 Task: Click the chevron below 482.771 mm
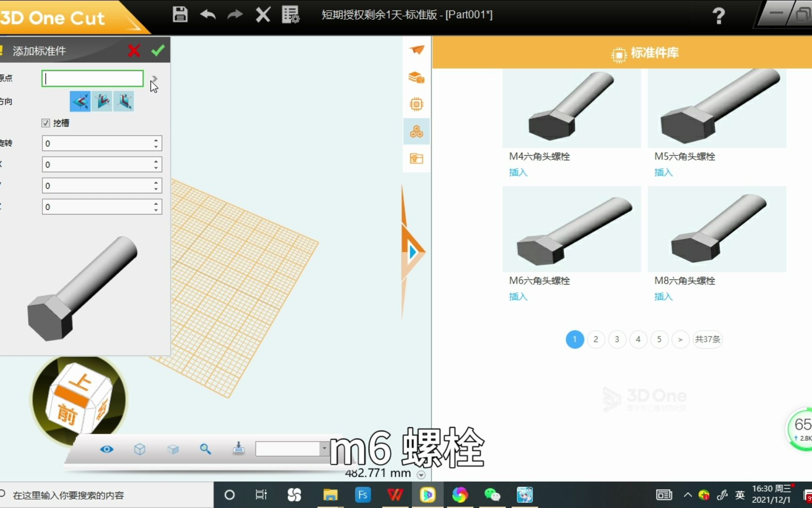pos(421,475)
